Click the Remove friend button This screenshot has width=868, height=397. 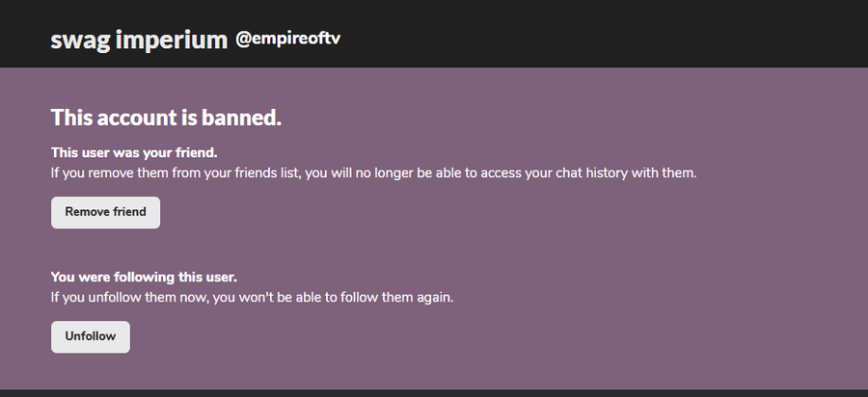(x=105, y=212)
